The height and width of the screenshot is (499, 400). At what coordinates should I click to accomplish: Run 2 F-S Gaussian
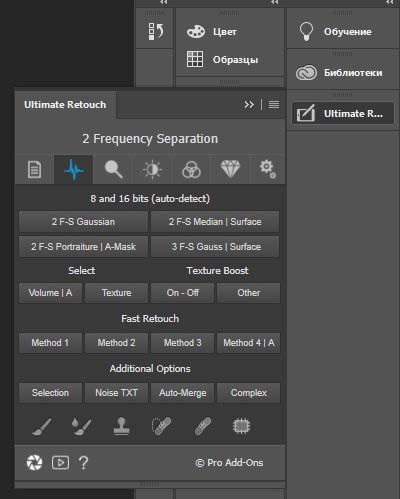coord(83,222)
